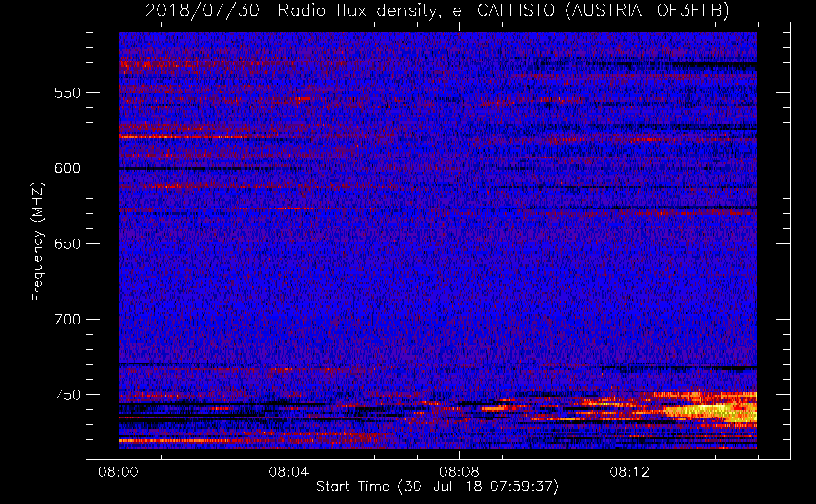The image size is (816, 504).
Task: Click the 08:00 time tick label
Action: pos(119,472)
